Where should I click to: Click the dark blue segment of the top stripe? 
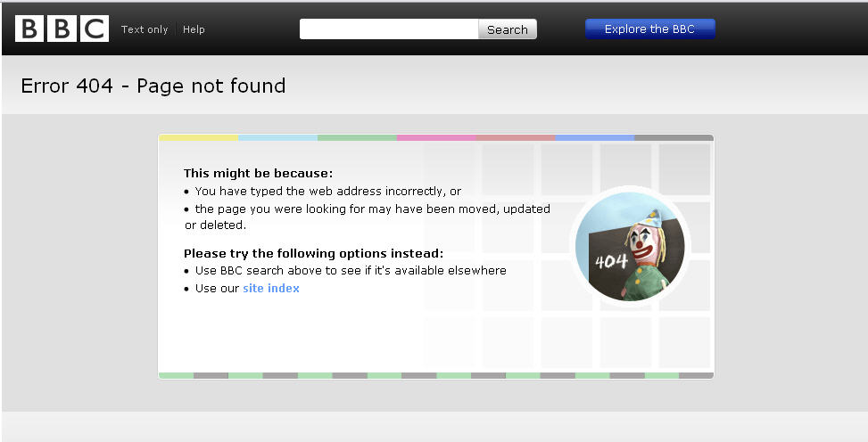pos(595,137)
